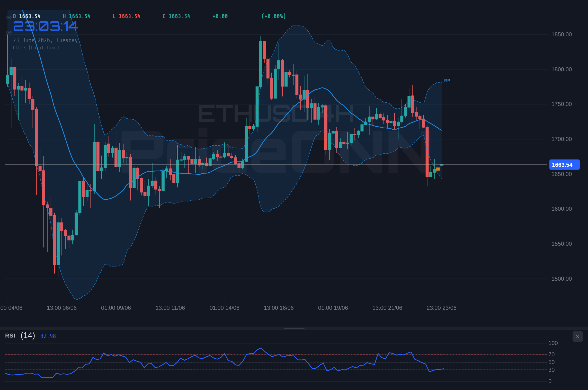Click the 13:00 11/06 time axis label
The width and height of the screenshot is (588, 390).
click(x=170, y=308)
